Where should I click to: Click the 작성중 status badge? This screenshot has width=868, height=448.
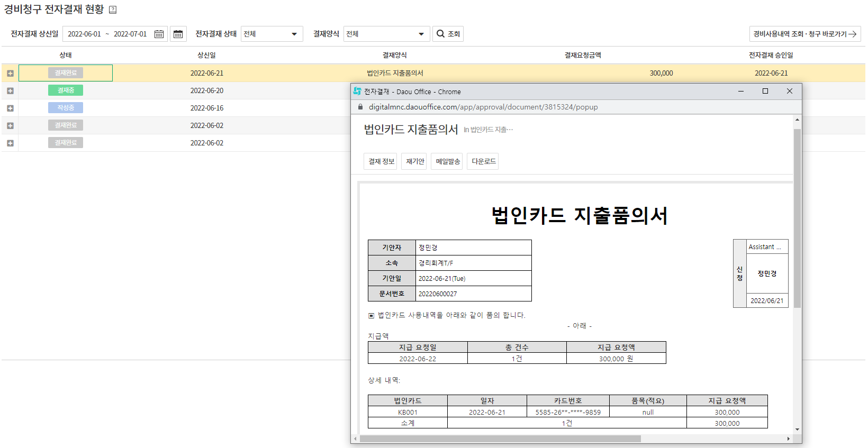(66, 108)
